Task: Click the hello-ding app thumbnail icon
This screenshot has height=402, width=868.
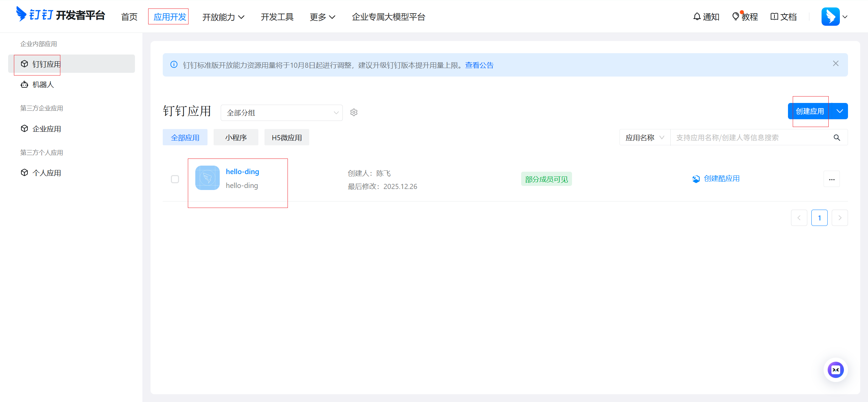Action: [208, 178]
